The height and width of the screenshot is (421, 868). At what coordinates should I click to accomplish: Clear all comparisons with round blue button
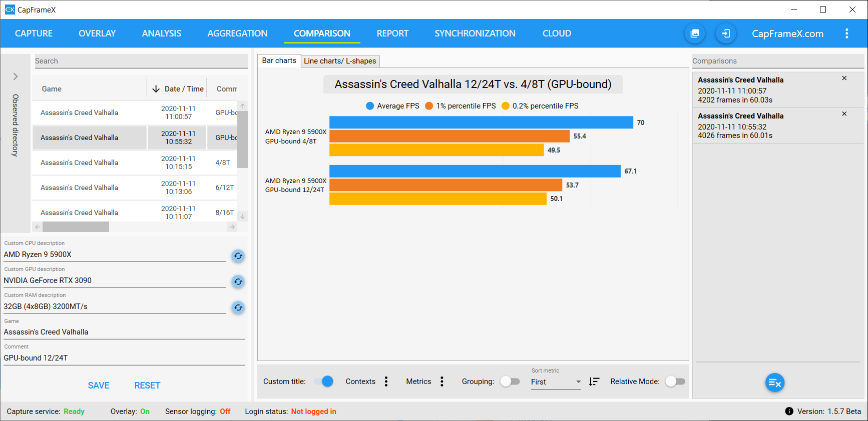pos(775,383)
